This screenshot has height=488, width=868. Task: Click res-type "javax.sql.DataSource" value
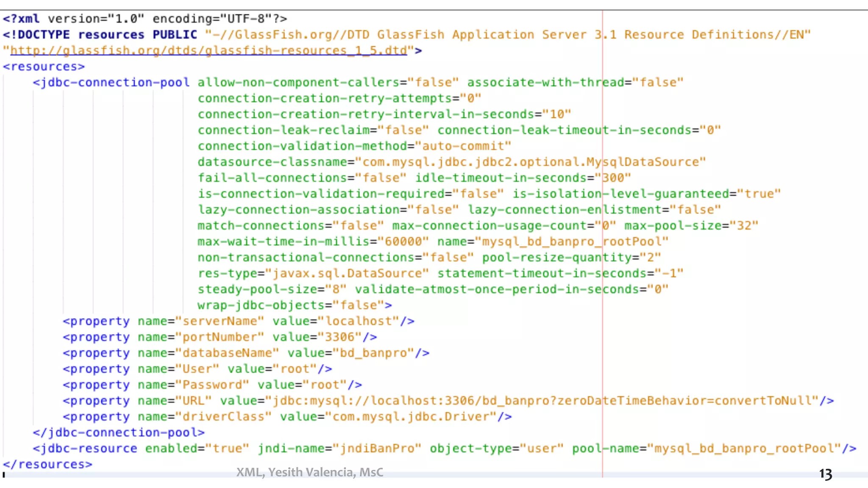tap(347, 274)
